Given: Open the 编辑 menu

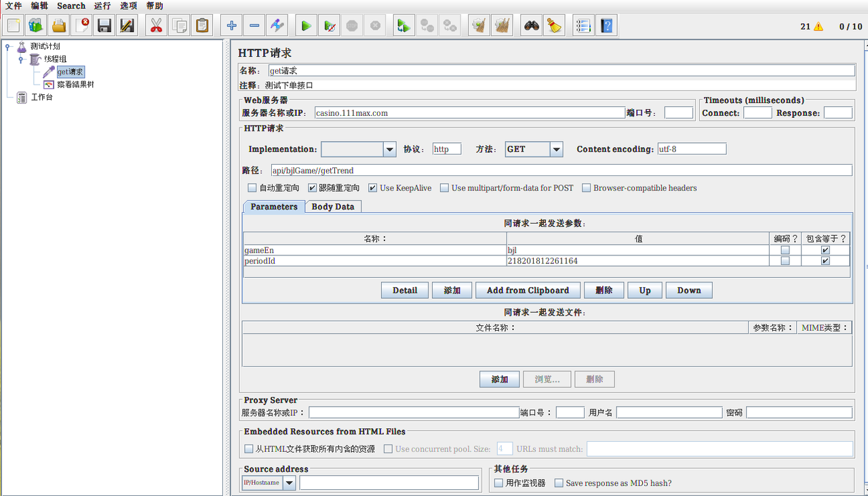Looking at the screenshot, I should click(39, 5).
